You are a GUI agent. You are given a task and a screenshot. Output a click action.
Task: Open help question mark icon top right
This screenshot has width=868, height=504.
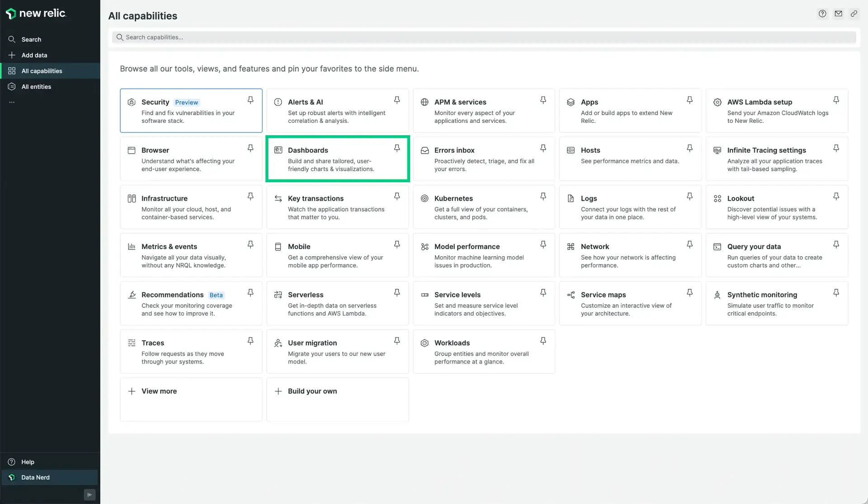click(822, 14)
